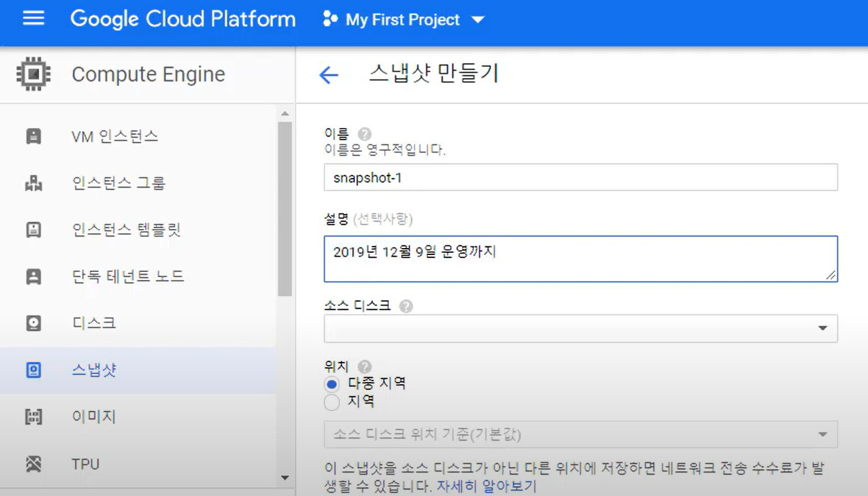Click the 인스턴스 그룹 sidebar icon
This screenshot has height=496, width=868.
coord(33,184)
